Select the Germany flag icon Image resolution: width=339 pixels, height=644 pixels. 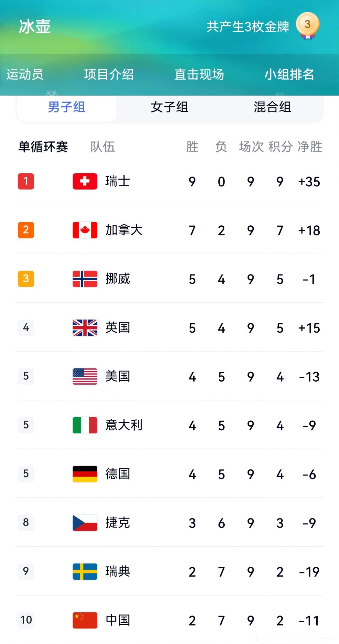(85, 474)
